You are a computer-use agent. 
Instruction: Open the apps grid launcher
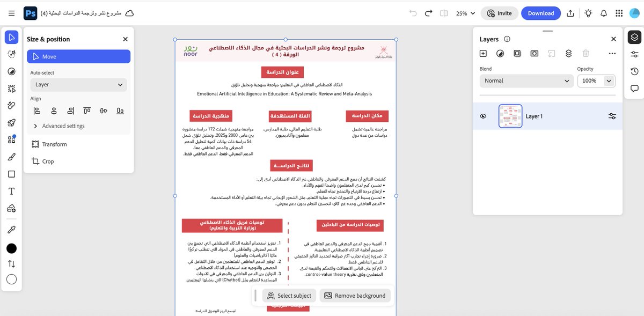(x=619, y=13)
